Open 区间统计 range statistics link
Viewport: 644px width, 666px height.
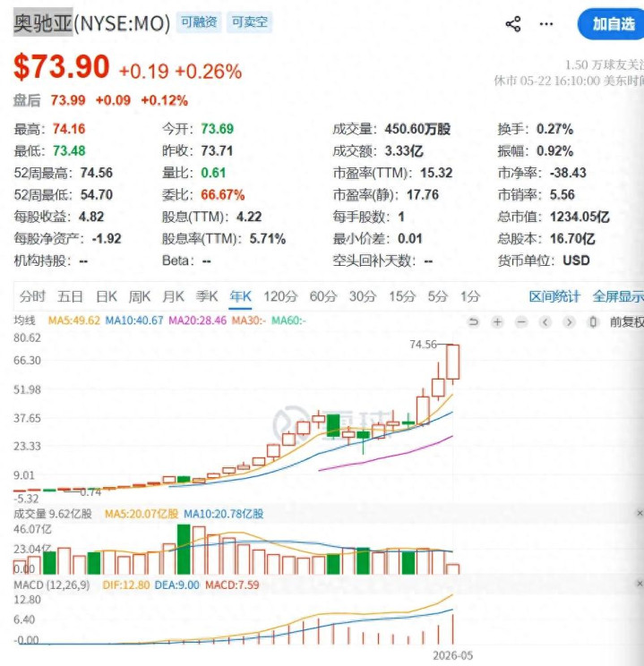(554, 296)
